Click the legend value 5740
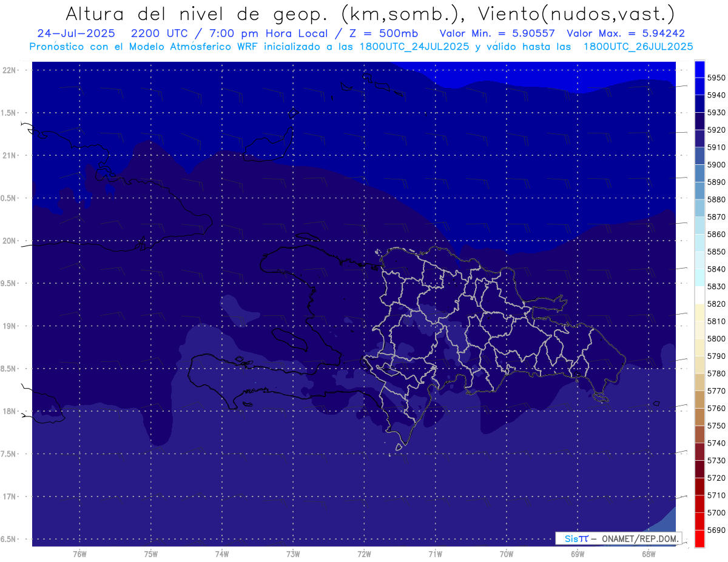Screen dimensions: 728x562 pyautogui.click(x=716, y=443)
